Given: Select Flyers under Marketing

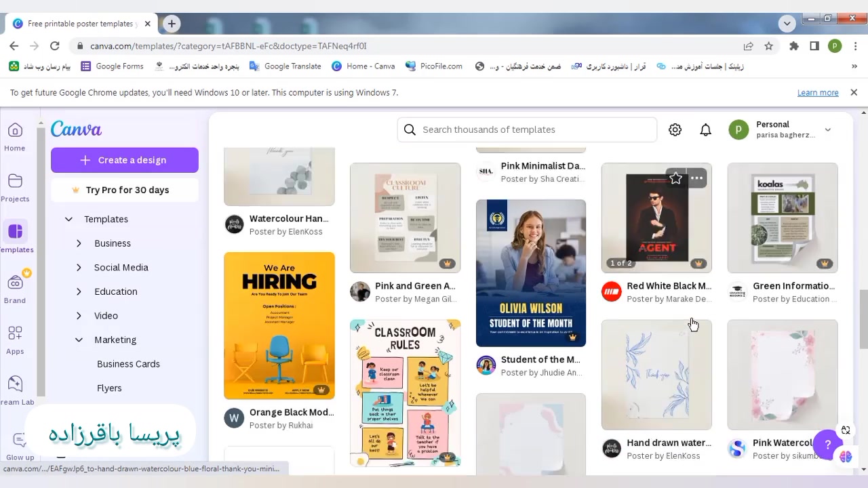Looking at the screenshot, I should click(x=109, y=388).
